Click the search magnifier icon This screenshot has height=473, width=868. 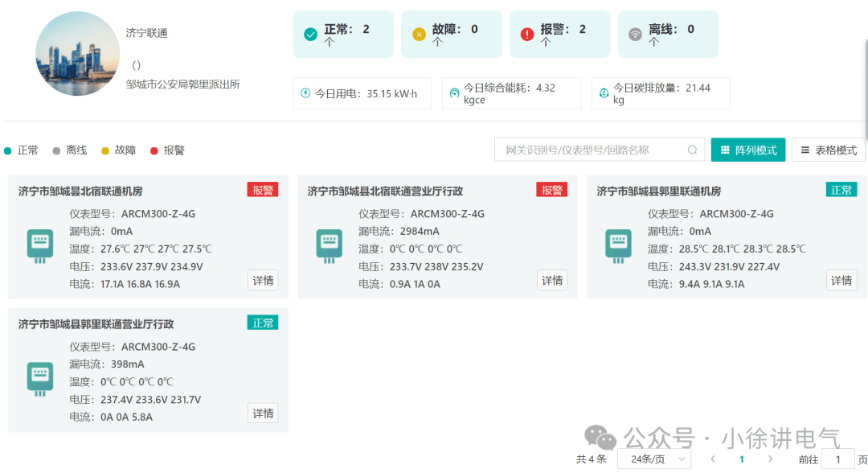(x=692, y=150)
